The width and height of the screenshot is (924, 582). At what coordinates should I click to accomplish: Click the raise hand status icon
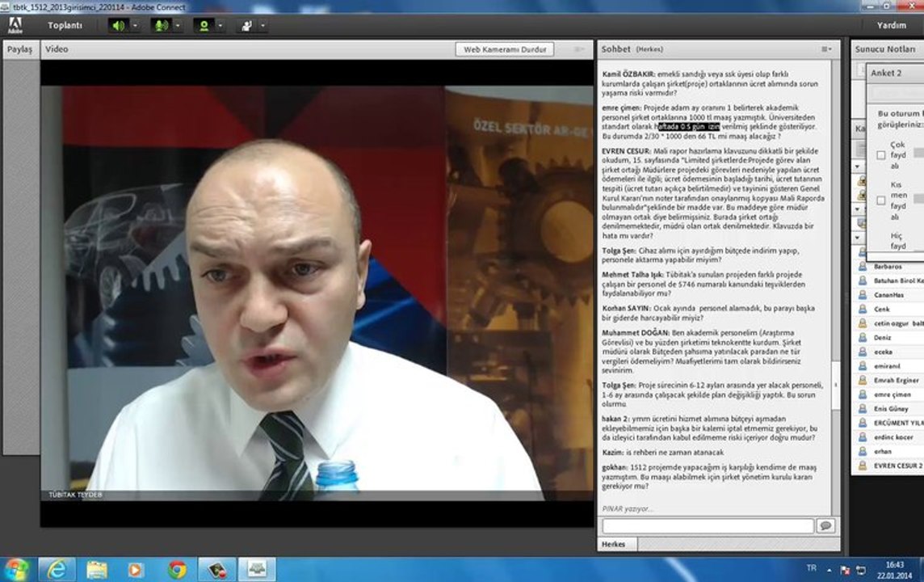pyautogui.click(x=247, y=25)
